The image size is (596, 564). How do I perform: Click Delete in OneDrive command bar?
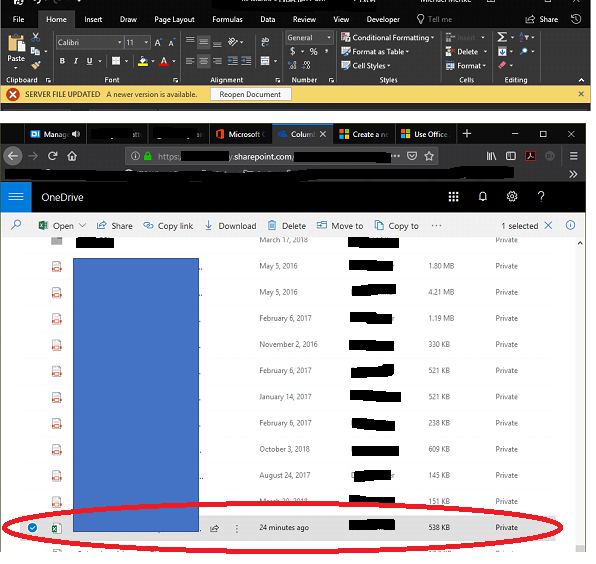(287, 226)
